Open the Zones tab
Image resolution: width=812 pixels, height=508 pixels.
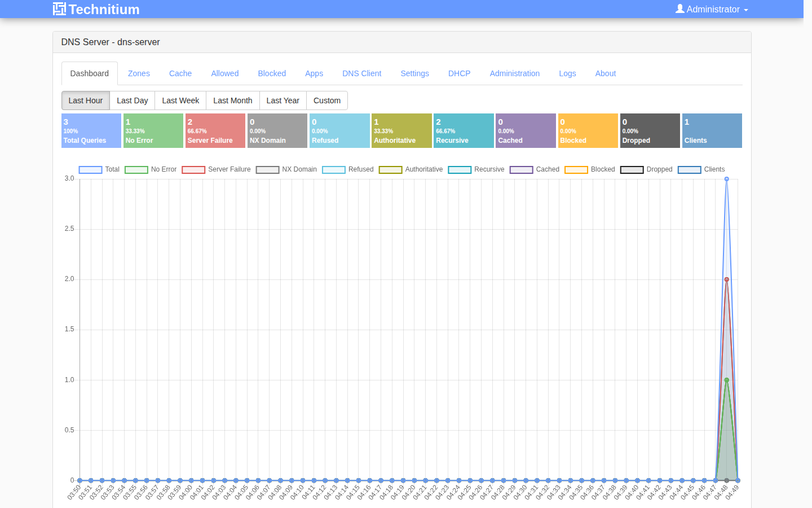pos(139,73)
